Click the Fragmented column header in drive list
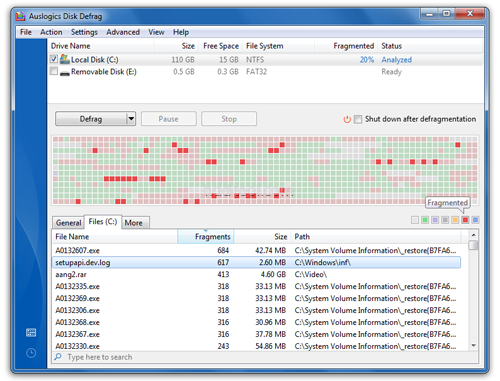Image resolution: width=500 pixels, height=381 pixels. pos(347,46)
